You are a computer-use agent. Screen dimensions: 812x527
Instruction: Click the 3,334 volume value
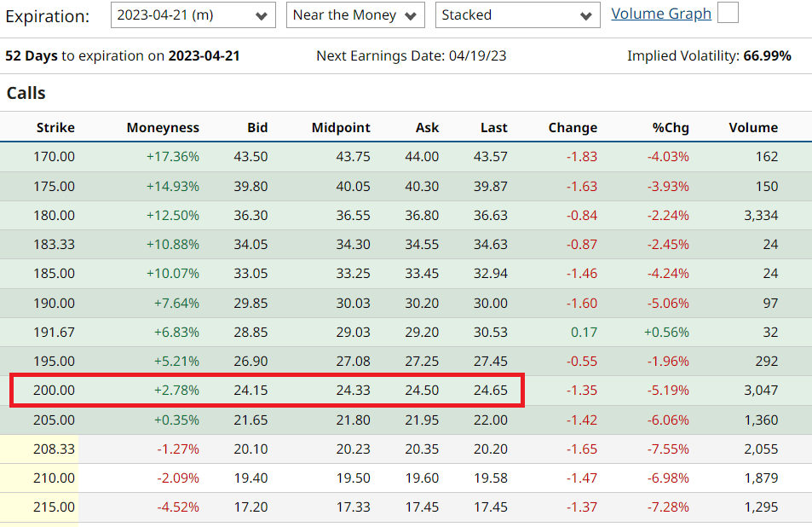click(x=761, y=215)
